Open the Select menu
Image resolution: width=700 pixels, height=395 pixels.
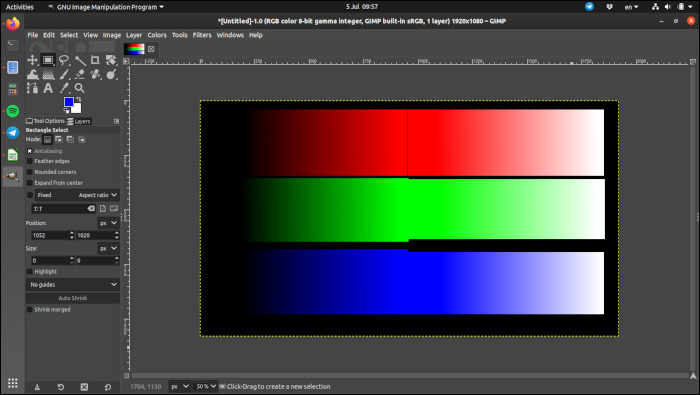69,35
